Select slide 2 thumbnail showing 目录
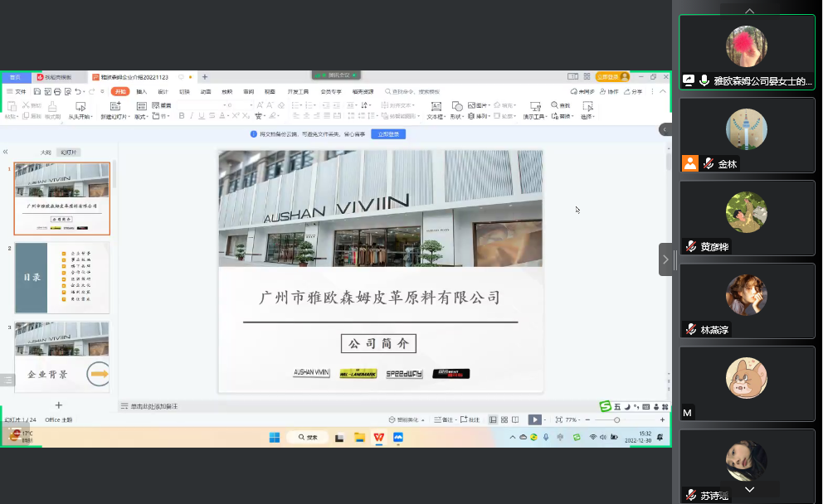Screen dimensions: 823x504 coord(62,278)
